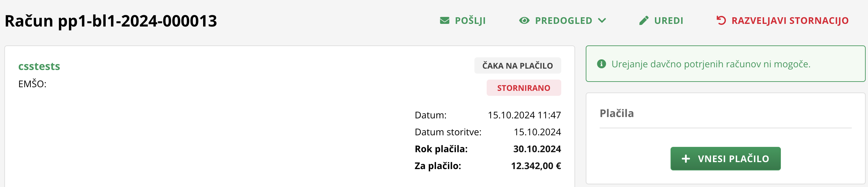Open the Predogled menu
The image size is (868, 187).
(563, 21)
